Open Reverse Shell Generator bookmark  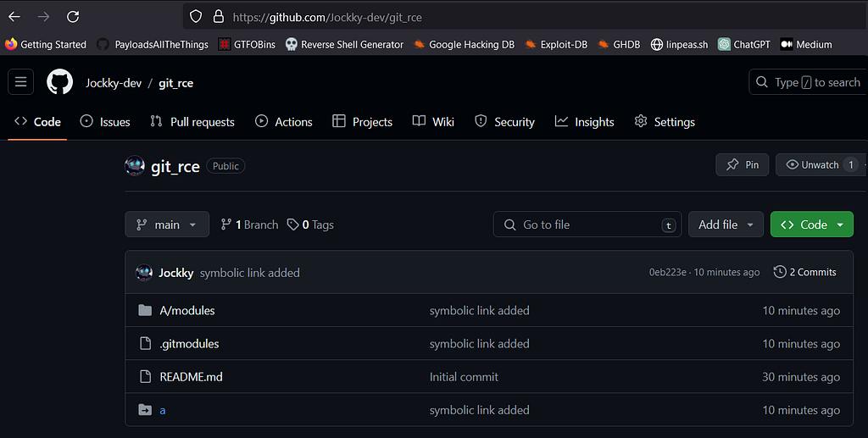click(344, 44)
